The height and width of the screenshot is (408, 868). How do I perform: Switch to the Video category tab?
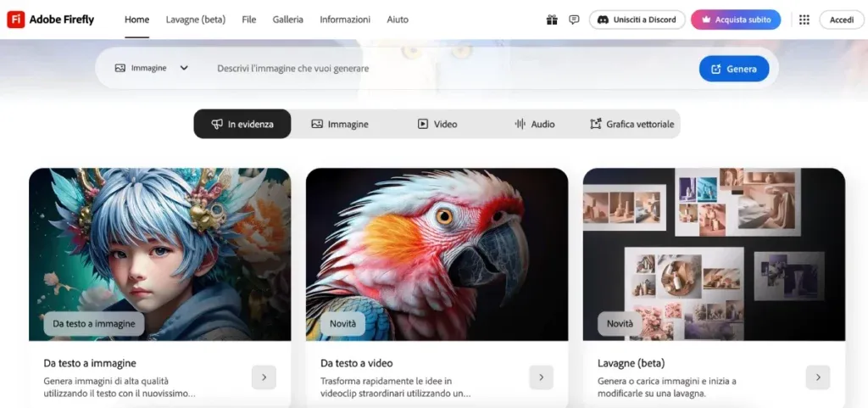pyautogui.click(x=437, y=124)
